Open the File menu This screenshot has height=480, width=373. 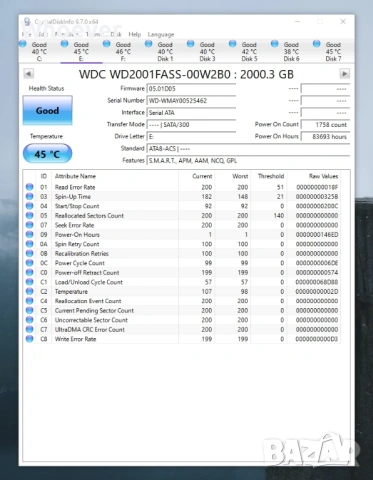pos(26,34)
